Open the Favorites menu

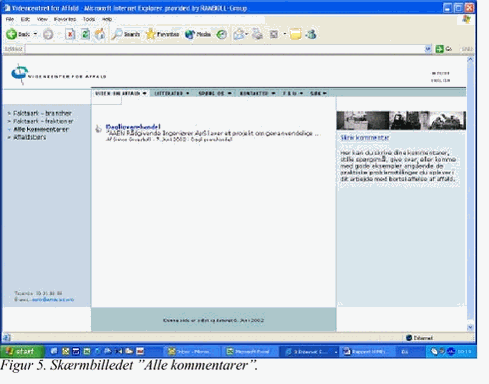pyautogui.click(x=65, y=19)
